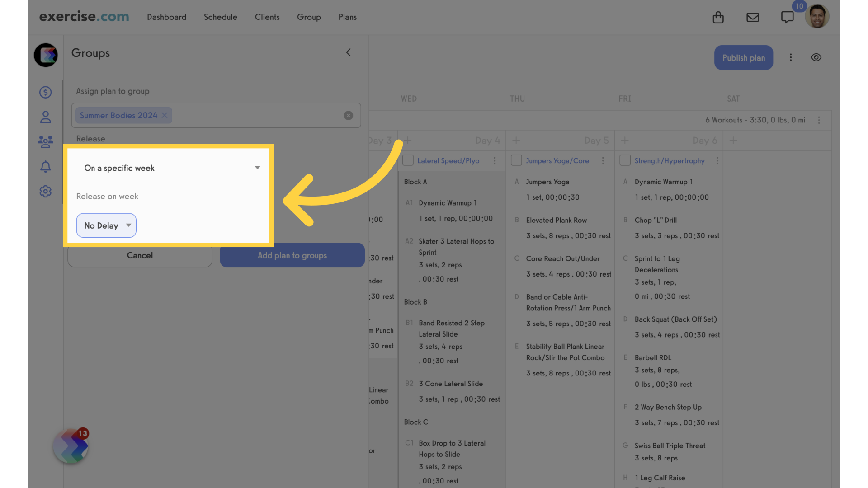Go to Plans menu
Image resolution: width=868 pixels, height=488 pixels.
347,17
